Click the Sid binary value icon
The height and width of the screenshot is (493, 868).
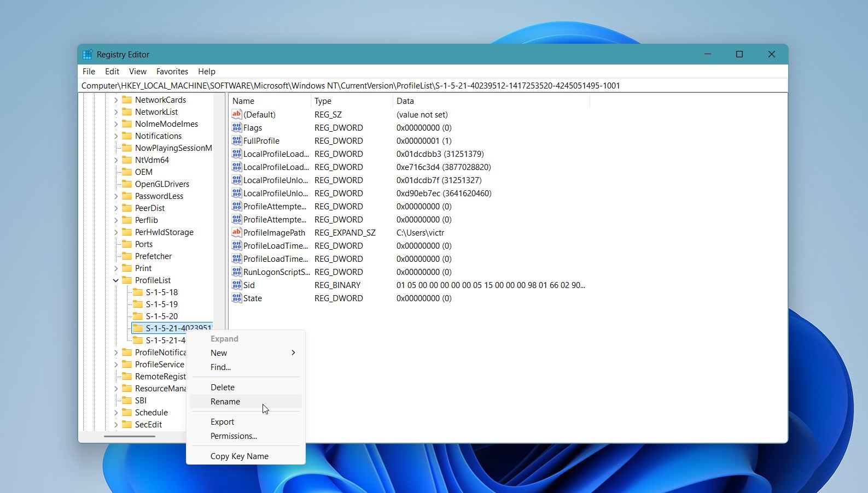(x=236, y=285)
